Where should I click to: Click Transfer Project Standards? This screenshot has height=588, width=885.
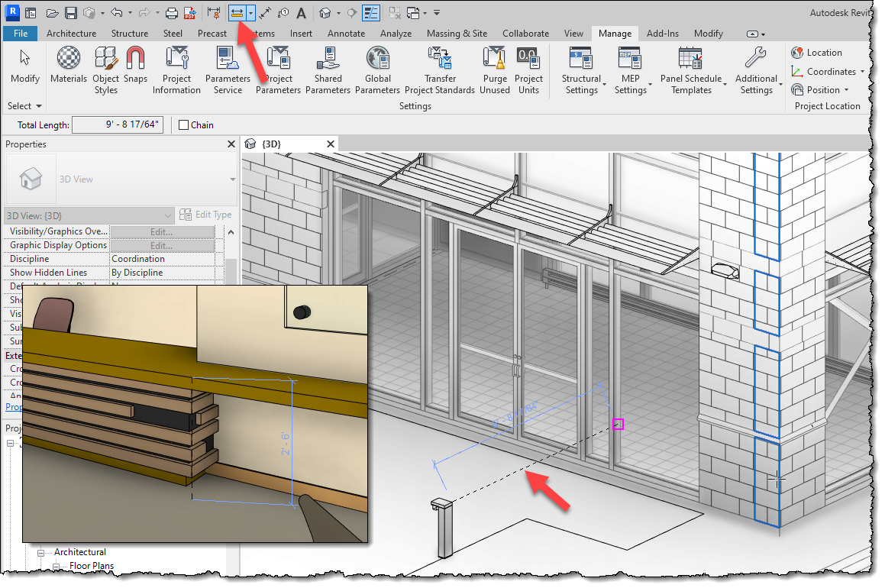coord(440,70)
